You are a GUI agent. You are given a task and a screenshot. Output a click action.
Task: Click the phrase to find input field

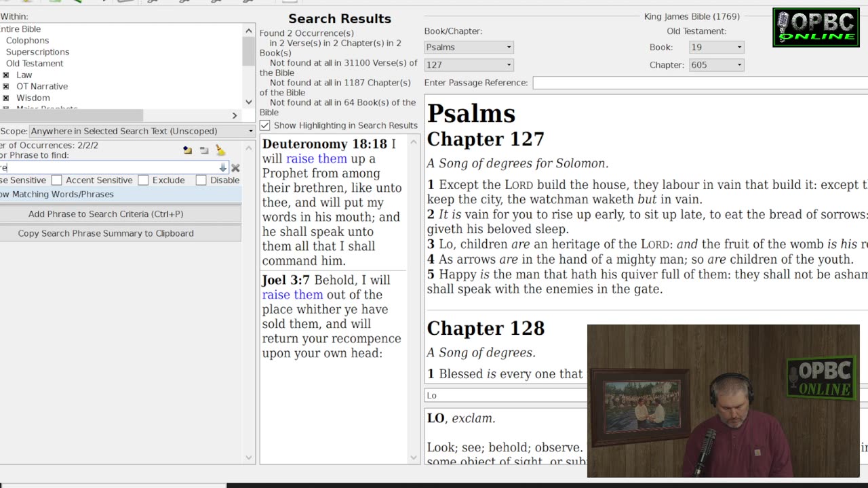coord(114,167)
